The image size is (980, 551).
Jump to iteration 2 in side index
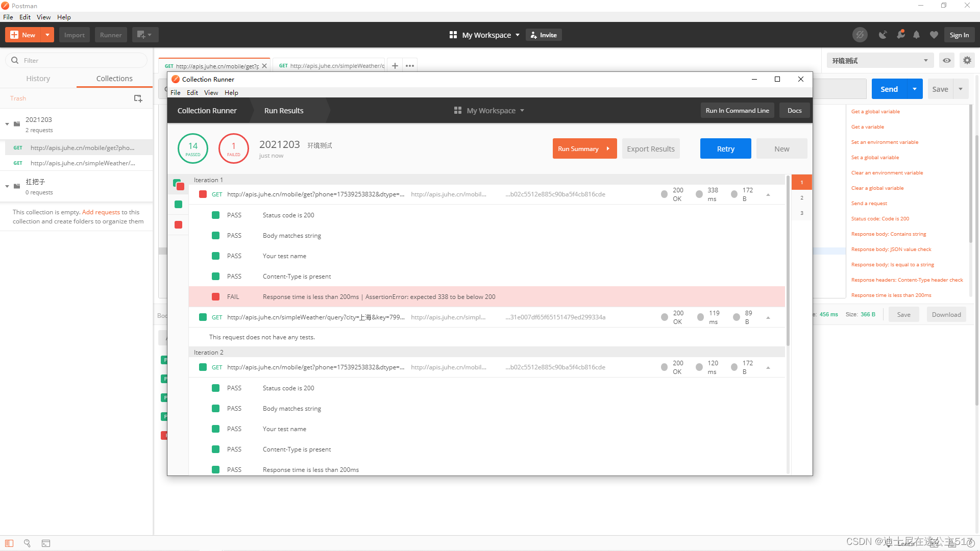pos(802,198)
